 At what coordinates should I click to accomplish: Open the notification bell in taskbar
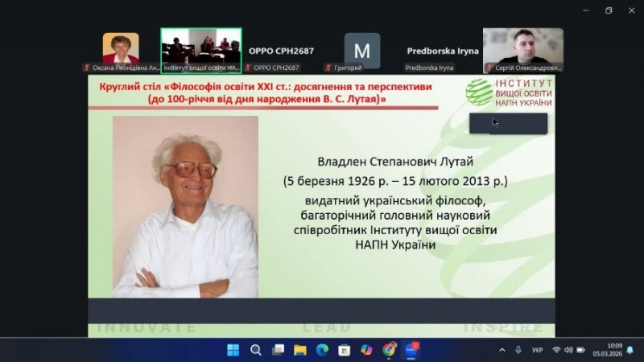click(630, 350)
